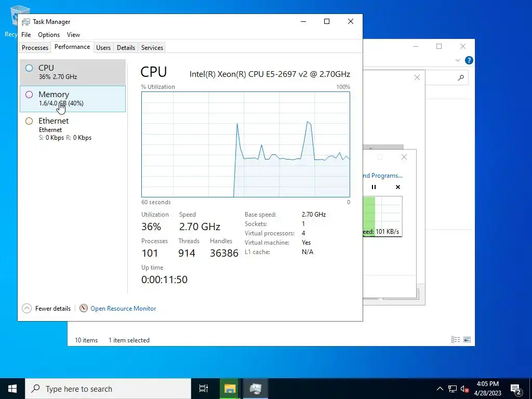Switch to the Services tab
The image size is (532, 399).
click(152, 47)
